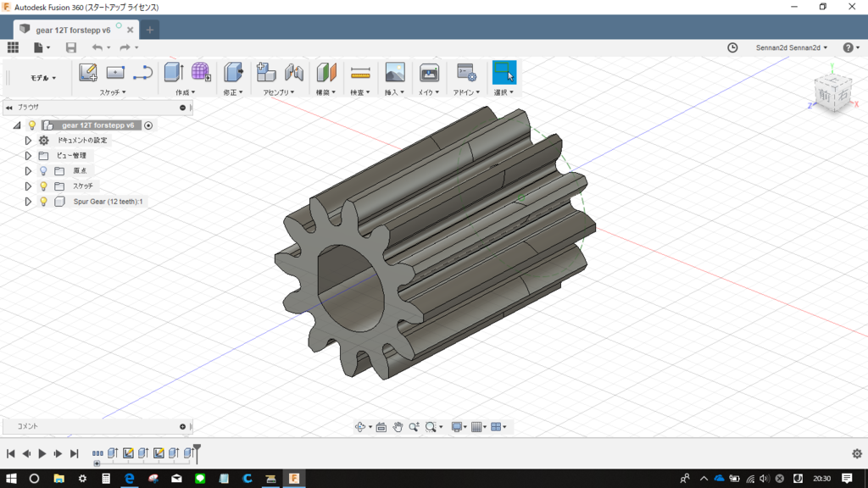Expand the スケッチ tree node

click(x=28, y=186)
